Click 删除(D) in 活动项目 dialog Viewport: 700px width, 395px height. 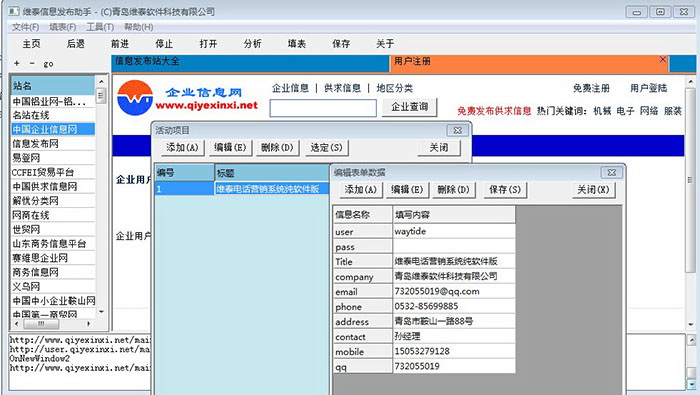(277, 148)
